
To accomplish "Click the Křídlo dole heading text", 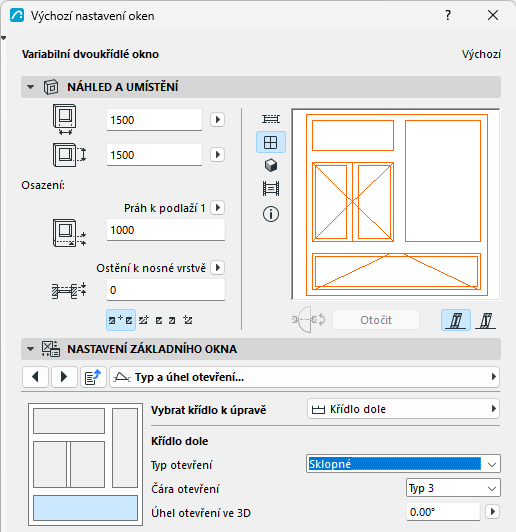I will pos(179,441).
